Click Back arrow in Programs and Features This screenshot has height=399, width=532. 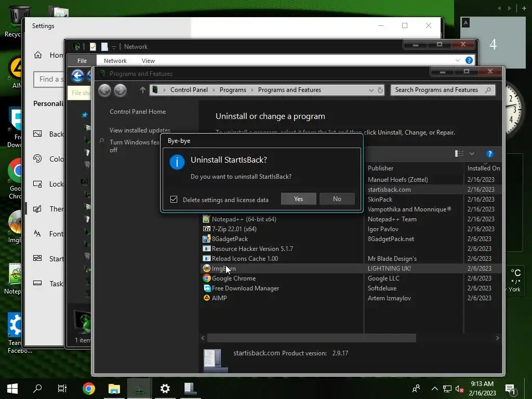pos(104,90)
